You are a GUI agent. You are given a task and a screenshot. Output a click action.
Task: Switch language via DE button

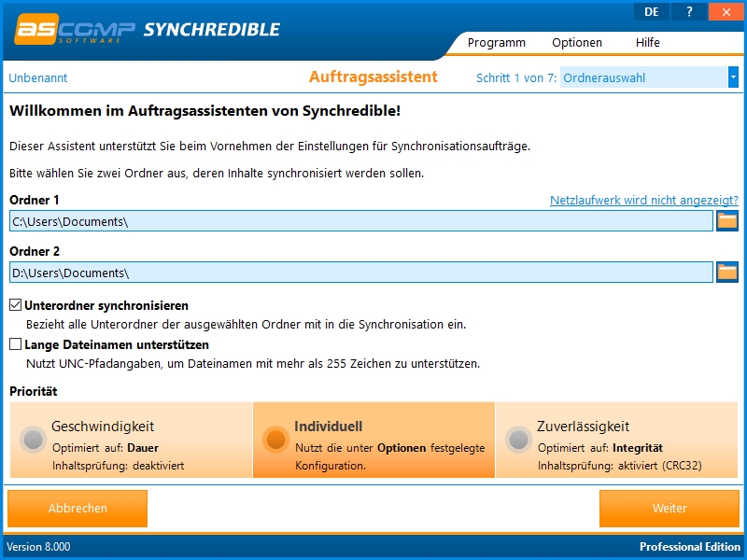pyautogui.click(x=651, y=12)
